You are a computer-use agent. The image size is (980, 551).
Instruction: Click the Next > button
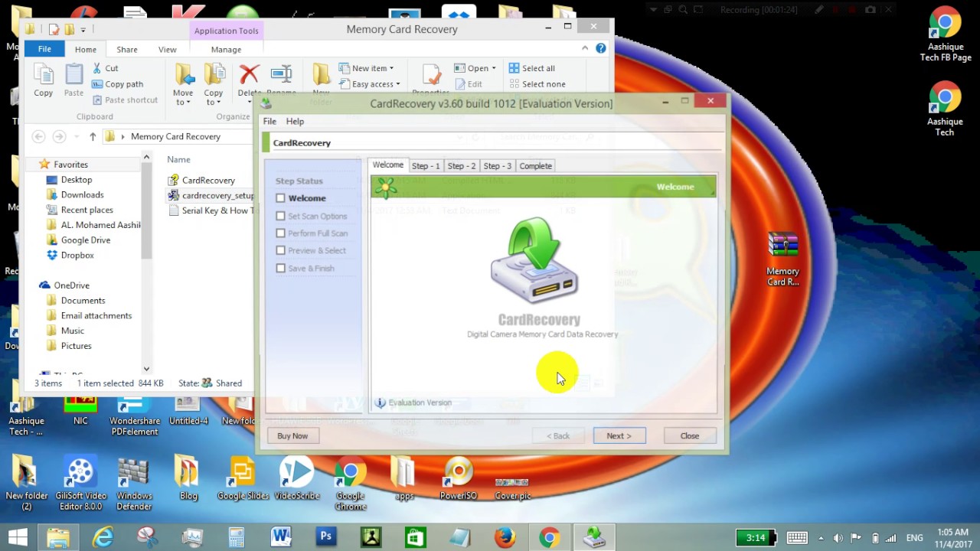[619, 436]
